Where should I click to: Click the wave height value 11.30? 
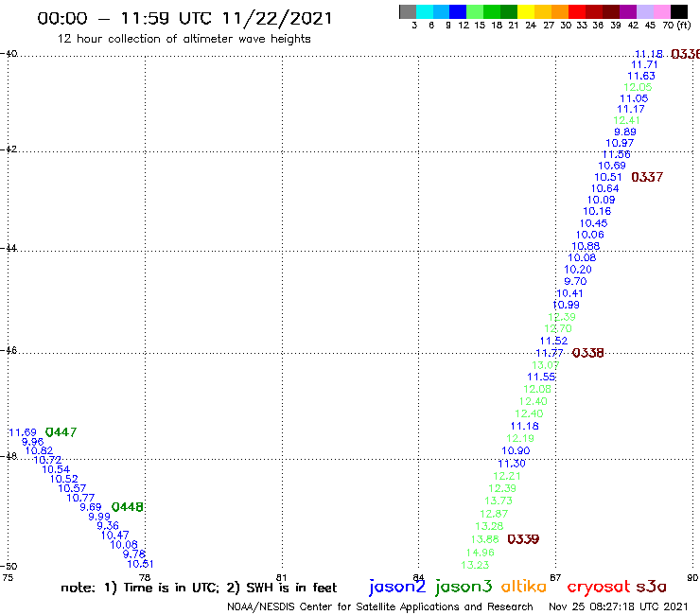tap(512, 464)
